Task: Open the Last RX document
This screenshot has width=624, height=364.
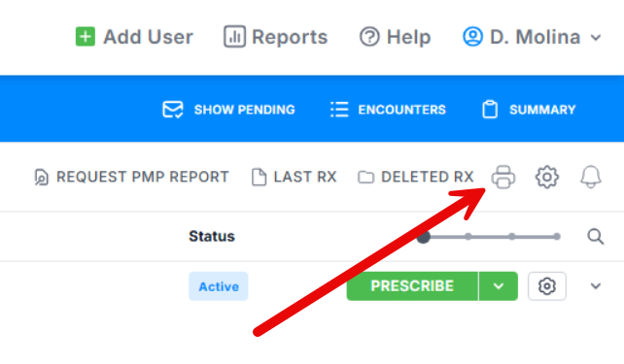Action: click(x=295, y=177)
